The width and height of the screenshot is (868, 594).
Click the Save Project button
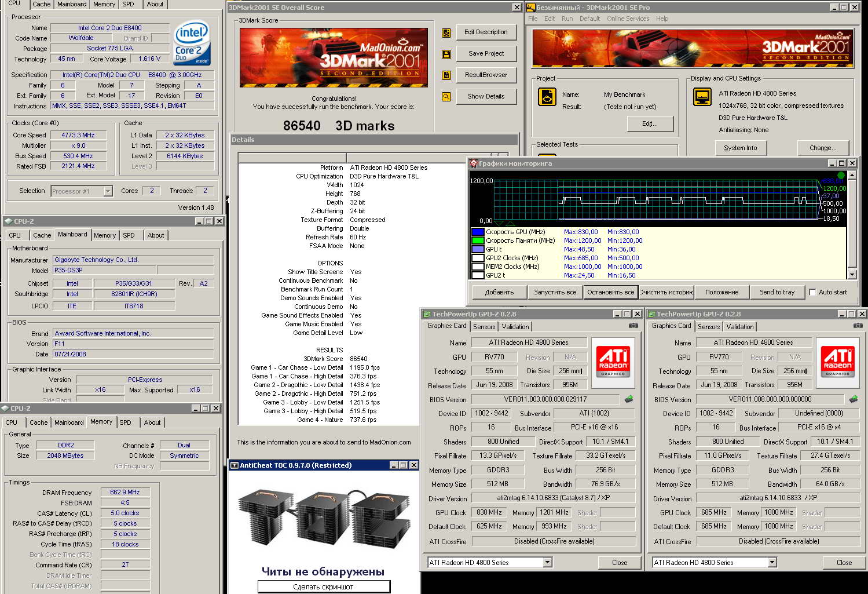[486, 53]
